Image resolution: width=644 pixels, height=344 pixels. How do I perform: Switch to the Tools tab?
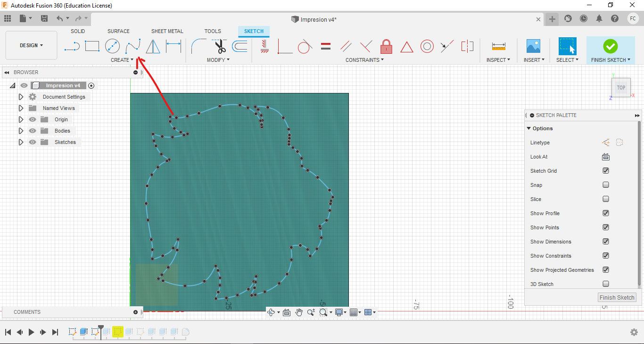tap(213, 31)
